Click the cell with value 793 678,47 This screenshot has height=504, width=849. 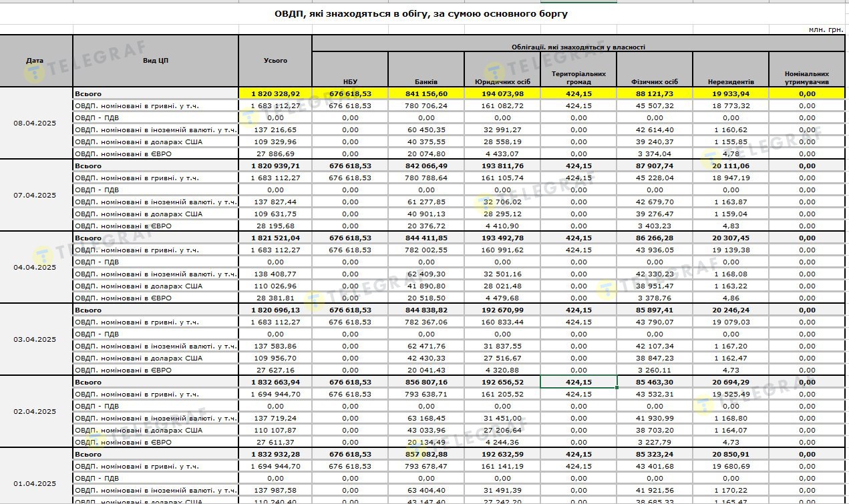tap(426, 466)
